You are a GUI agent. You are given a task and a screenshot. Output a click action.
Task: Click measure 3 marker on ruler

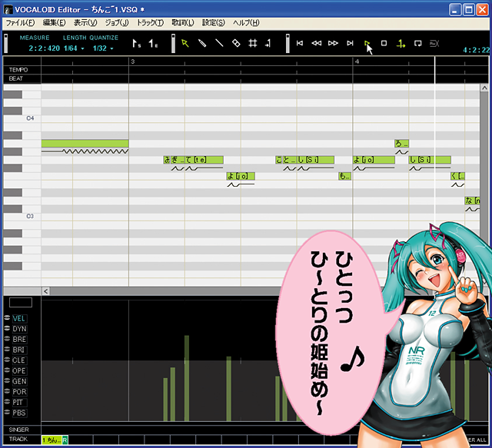133,61
